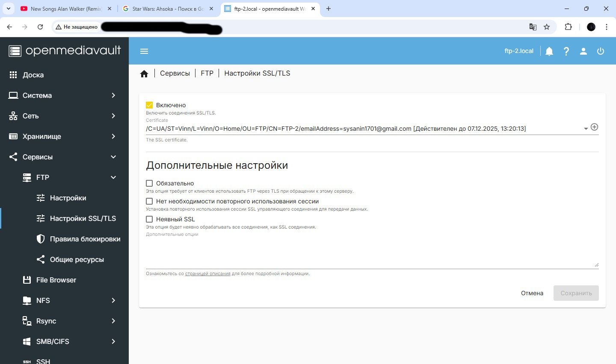616x364 pixels.
Task: Click the Отмена button
Action: tap(532, 293)
